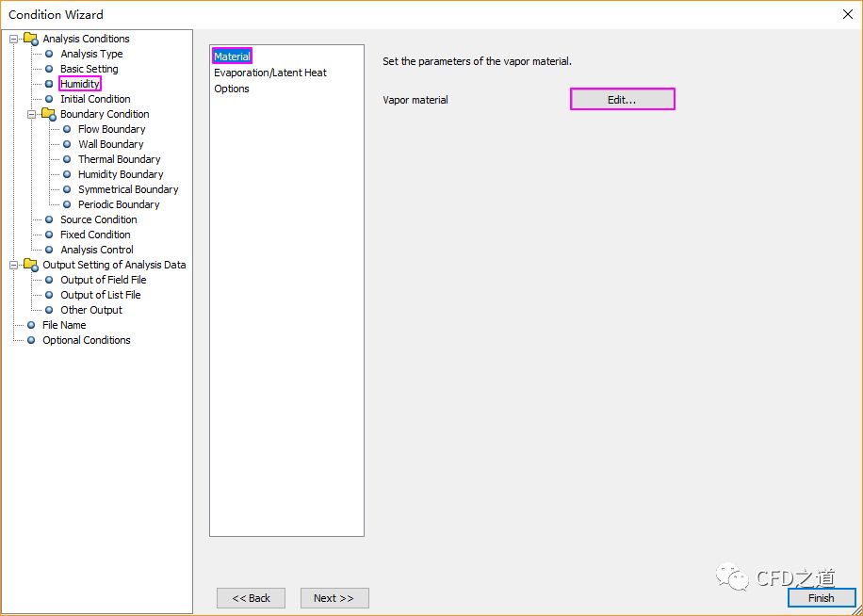The width and height of the screenshot is (863, 616).
Task: Open Output of List File
Action: (100, 295)
